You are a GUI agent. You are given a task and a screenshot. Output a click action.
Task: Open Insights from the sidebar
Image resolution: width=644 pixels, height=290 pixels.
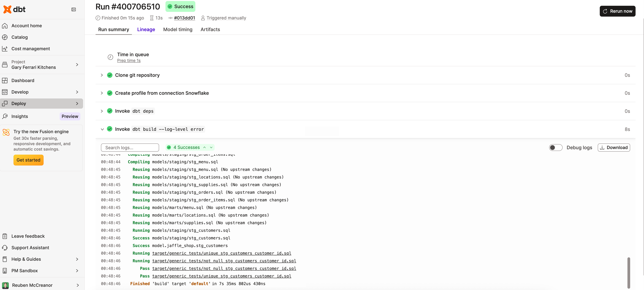coord(20,116)
